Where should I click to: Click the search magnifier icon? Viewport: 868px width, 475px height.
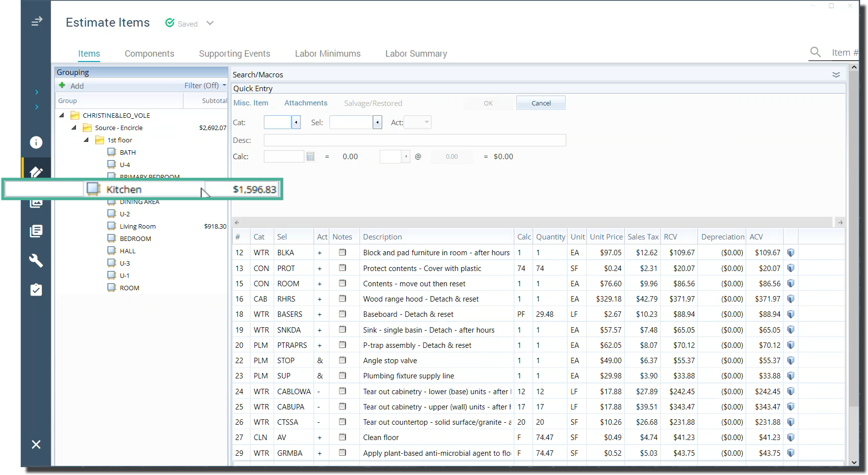coord(816,52)
